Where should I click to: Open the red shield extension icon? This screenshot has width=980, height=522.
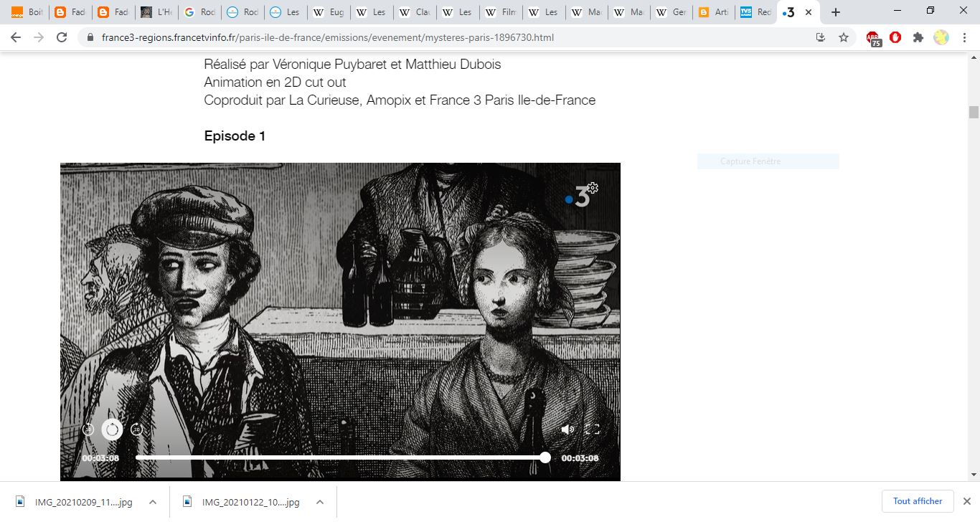pyautogui.click(x=895, y=37)
